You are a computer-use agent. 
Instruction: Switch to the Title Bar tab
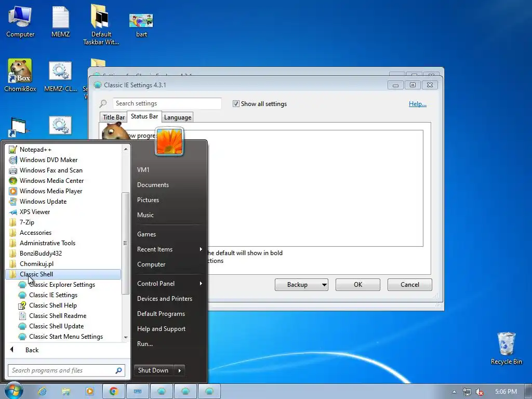pos(113,117)
